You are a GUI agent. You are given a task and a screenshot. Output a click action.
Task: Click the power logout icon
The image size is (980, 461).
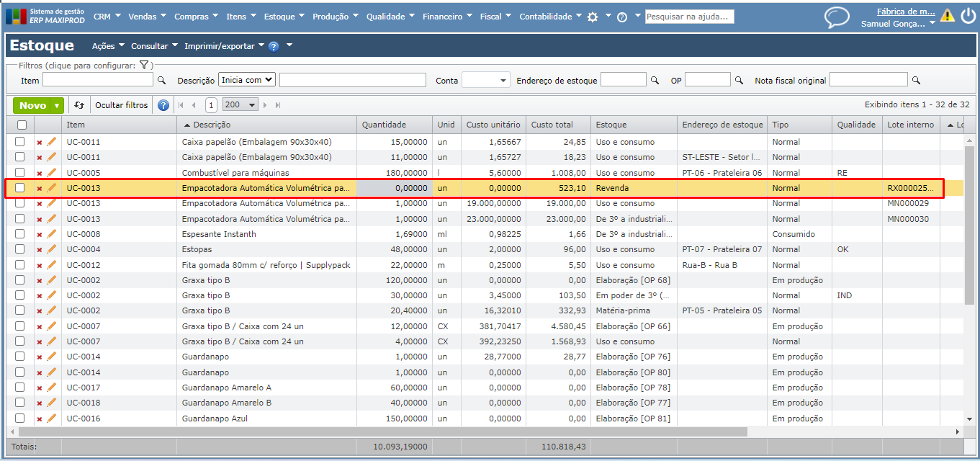click(x=968, y=16)
